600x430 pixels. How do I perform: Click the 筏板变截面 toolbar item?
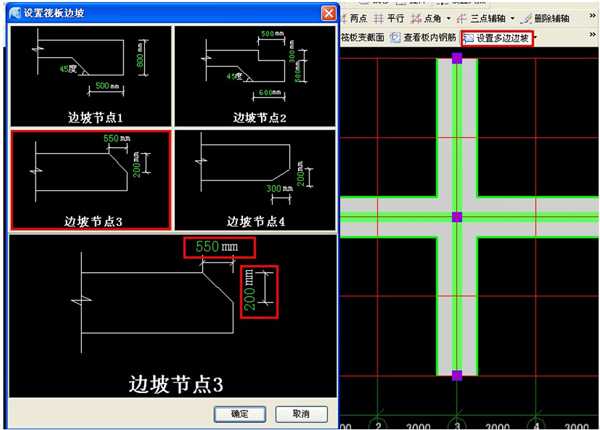(x=362, y=37)
